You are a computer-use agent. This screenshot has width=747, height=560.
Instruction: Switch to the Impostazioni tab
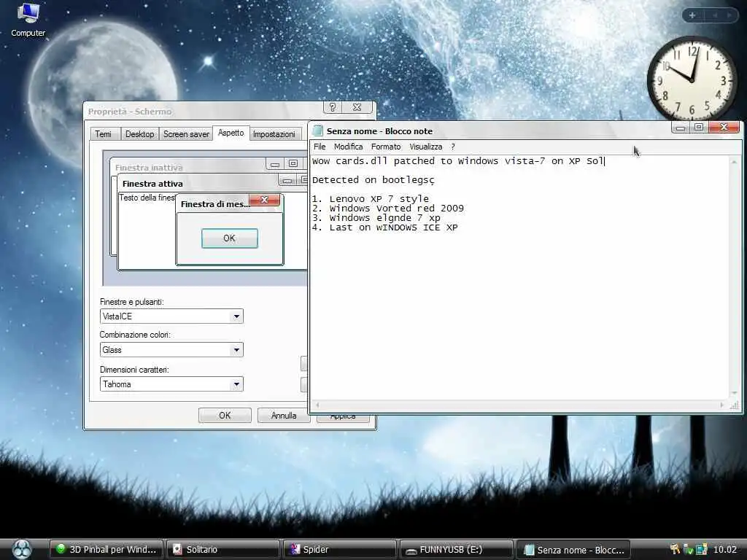(274, 134)
